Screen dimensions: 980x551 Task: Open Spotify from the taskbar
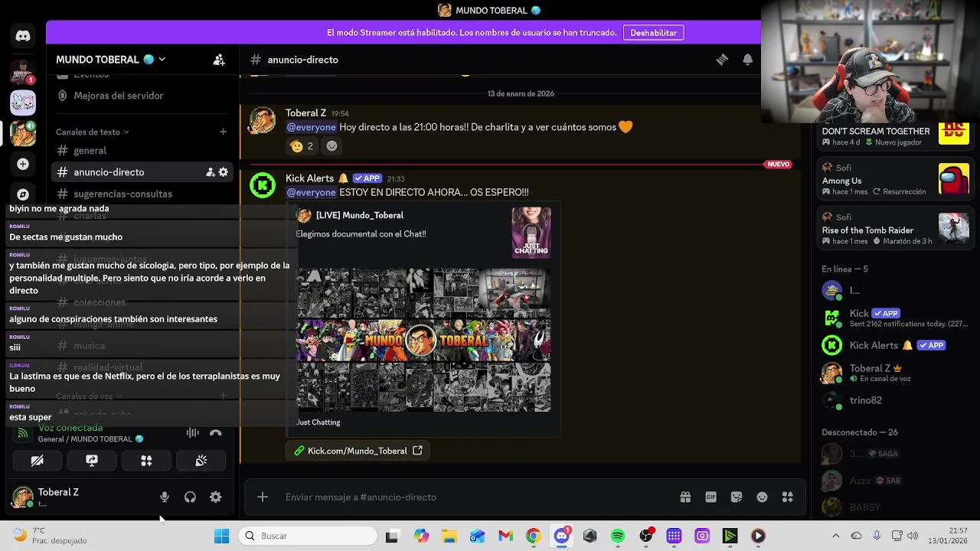(618, 536)
